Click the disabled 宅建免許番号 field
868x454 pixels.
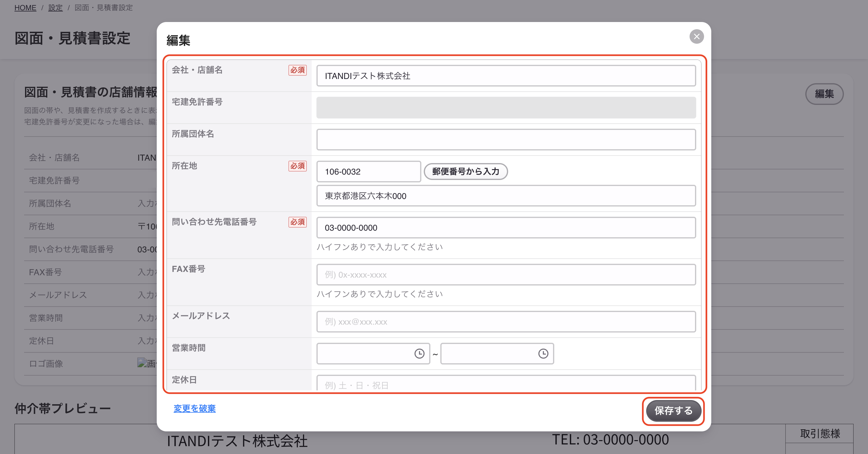[x=506, y=108]
